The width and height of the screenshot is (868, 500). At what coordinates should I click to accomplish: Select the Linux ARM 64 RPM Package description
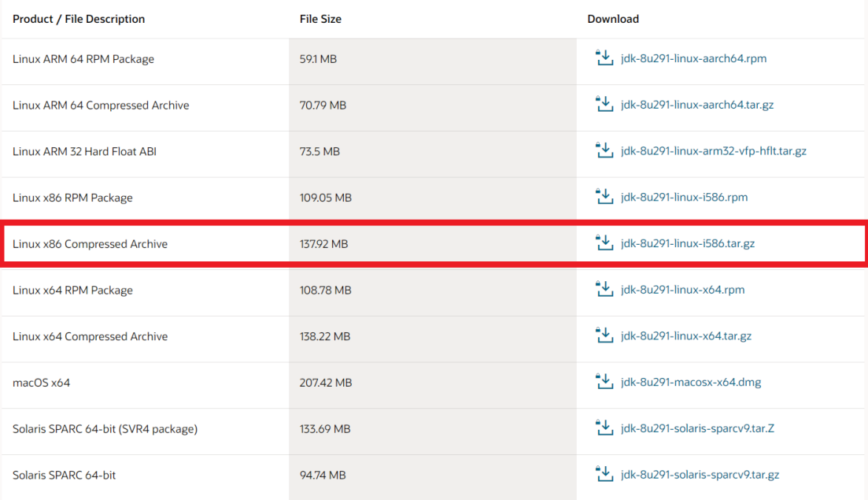83,59
